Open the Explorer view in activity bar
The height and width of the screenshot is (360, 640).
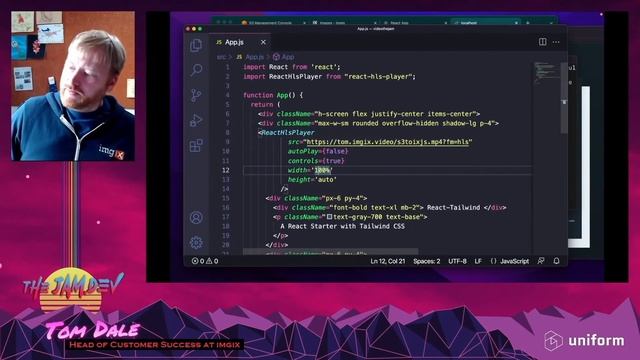196,45
